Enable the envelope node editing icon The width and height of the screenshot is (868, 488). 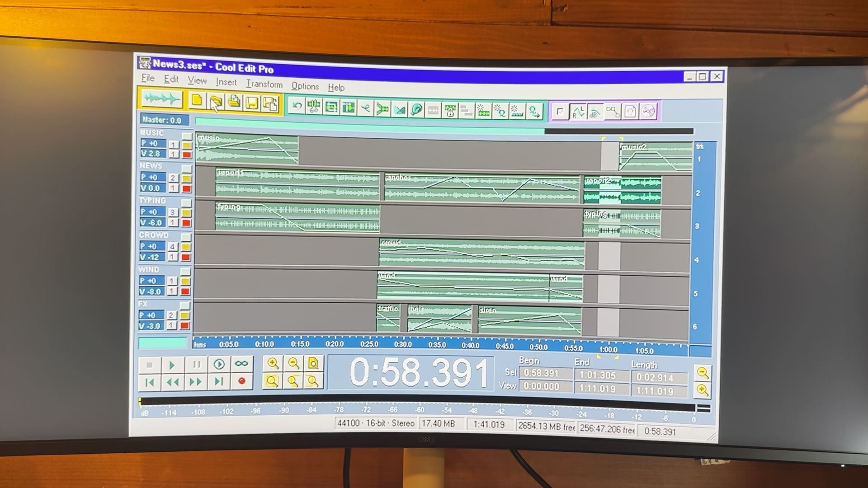pyautogui.click(x=613, y=112)
